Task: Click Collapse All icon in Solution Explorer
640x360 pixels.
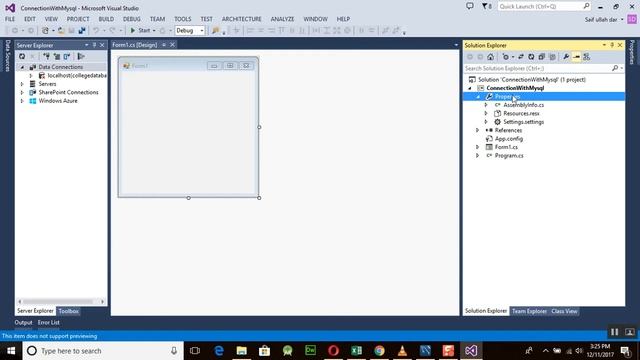Action: pyautogui.click(x=542, y=57)
